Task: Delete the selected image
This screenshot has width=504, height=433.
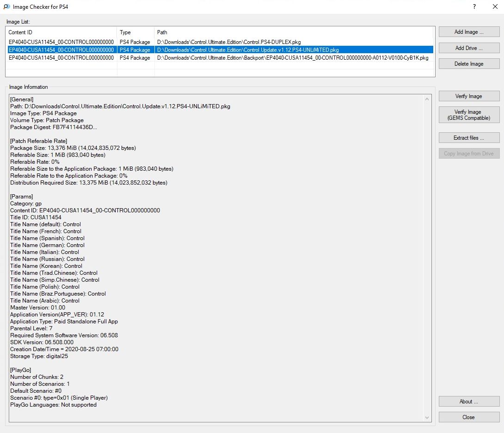Action: point(469,64)
